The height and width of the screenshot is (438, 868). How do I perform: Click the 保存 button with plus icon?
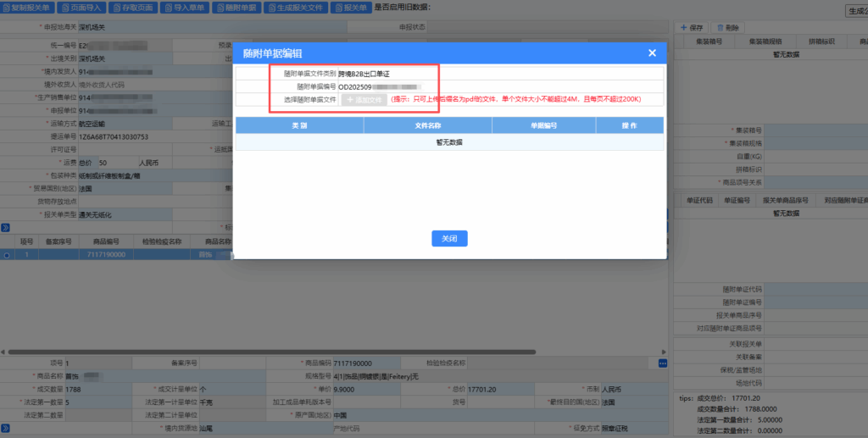tap(692, 28)
